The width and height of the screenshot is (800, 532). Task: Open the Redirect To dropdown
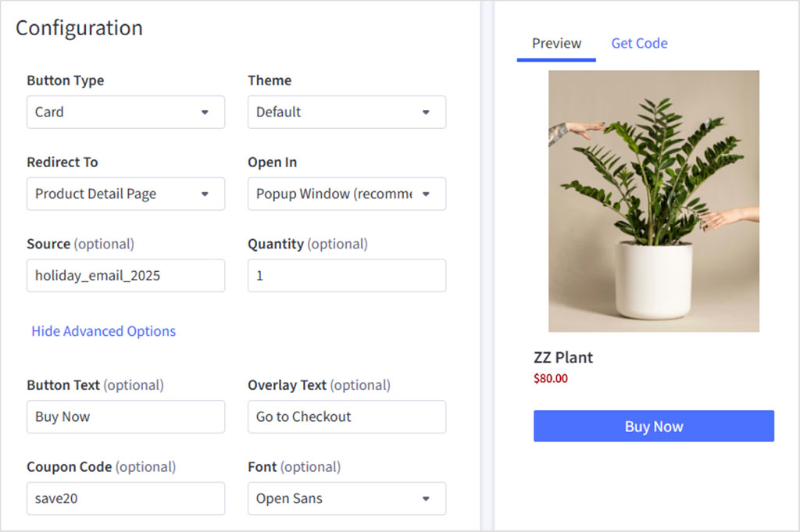tap(125, 194)
